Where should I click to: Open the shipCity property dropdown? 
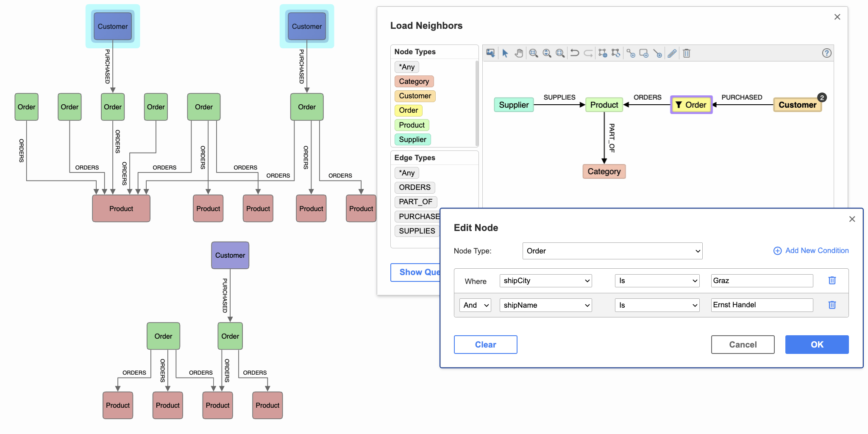[x=546, y=281]
